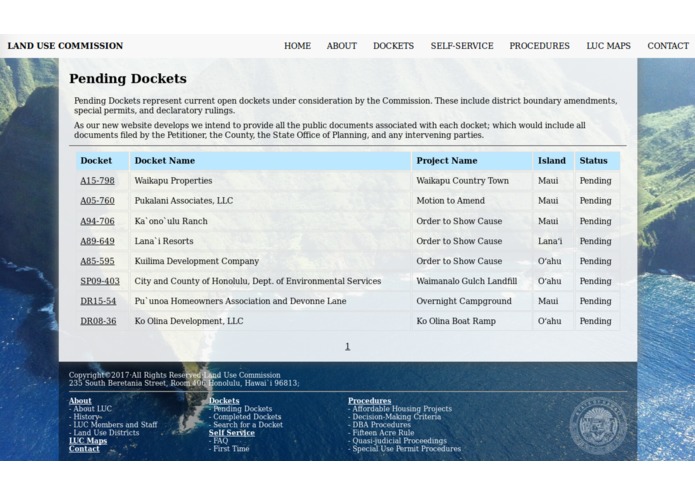Open DBA Procedures footer link
The image size is (695, 494).
[382, 424]
